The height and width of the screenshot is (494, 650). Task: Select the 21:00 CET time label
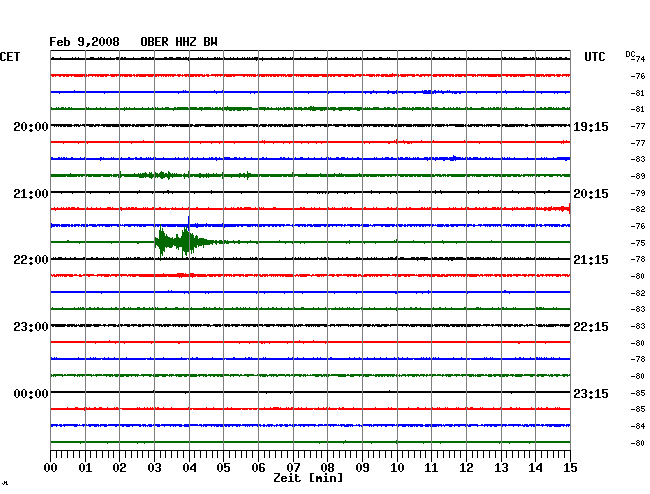coord(31,194)
